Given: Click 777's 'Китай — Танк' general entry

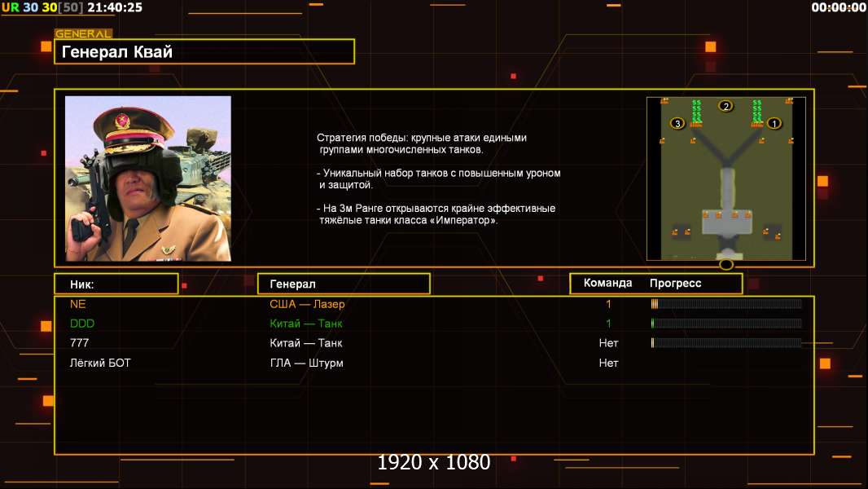Looking at the screenshot, I should coord(306,343).
